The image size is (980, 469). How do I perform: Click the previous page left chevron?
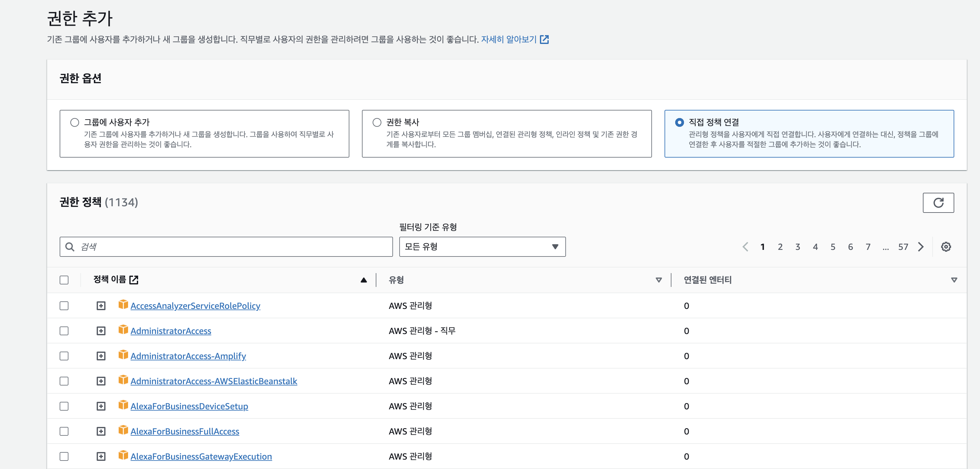[x=745, y=247]
